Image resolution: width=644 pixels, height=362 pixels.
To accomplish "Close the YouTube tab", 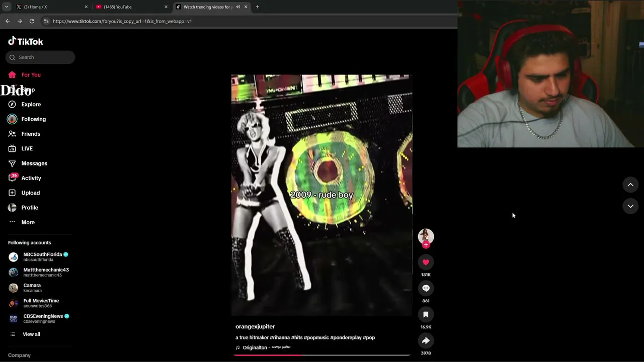I will [x=166, y=7].
